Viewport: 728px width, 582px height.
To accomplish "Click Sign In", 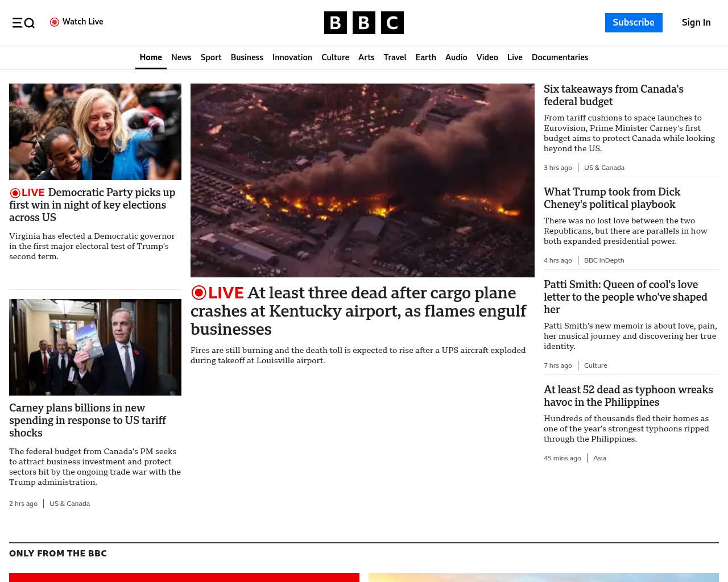I will coord(696,23).
